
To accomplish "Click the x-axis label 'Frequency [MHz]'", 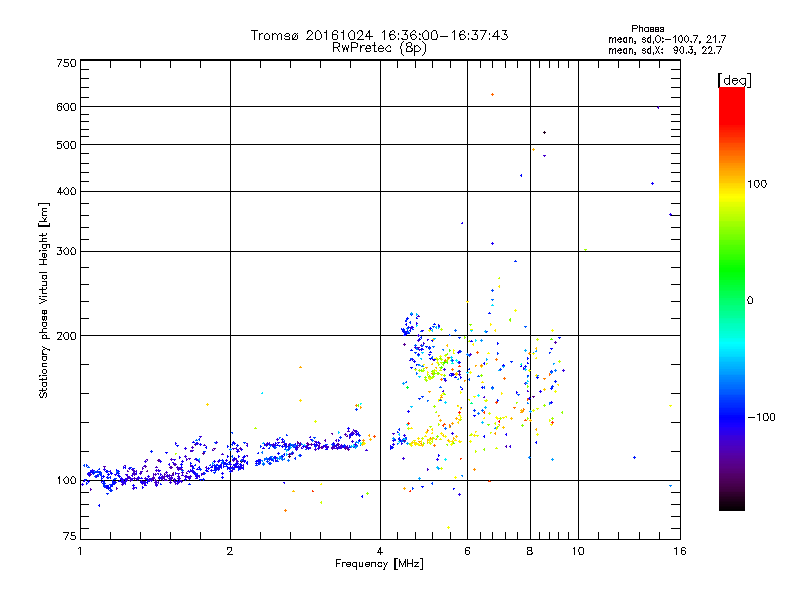I will pos(379,564).
